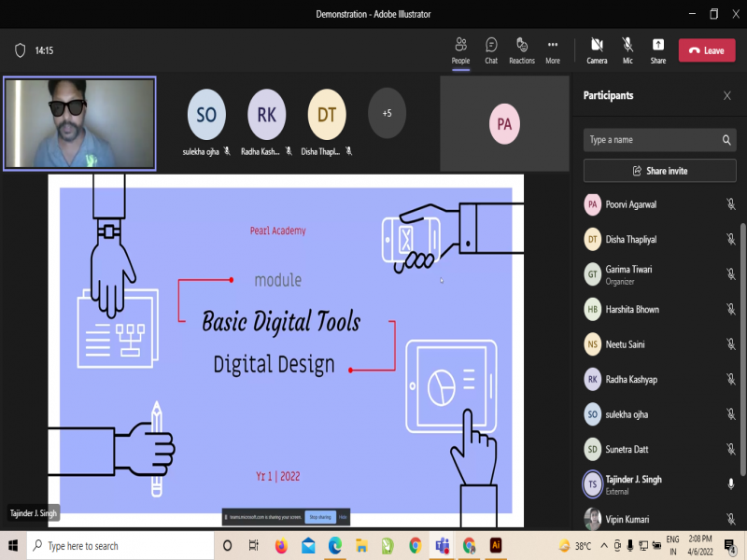Turn on the Camera
747x560 pixels.
(597, 45)
